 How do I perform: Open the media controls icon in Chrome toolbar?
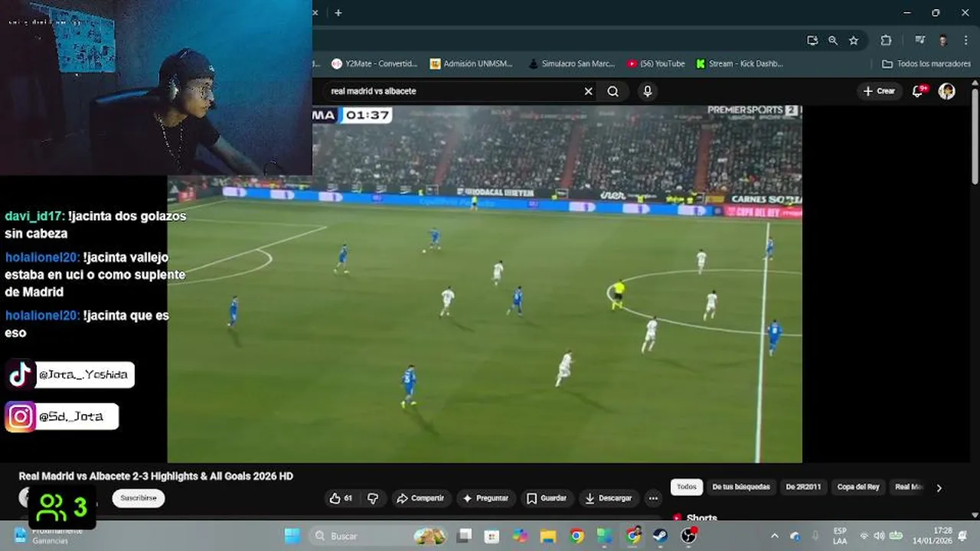pos(920,41)
